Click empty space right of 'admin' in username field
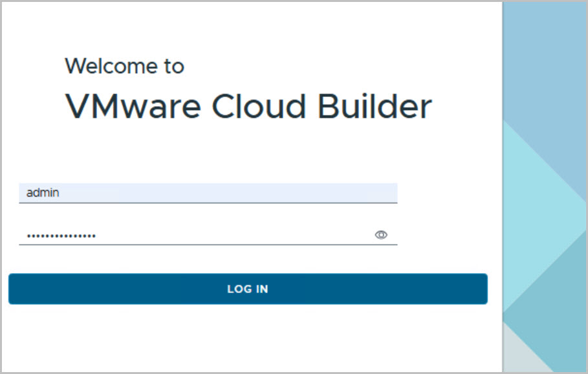The height and width of the screenshot is (374, 588). click(x=259, y=193)
